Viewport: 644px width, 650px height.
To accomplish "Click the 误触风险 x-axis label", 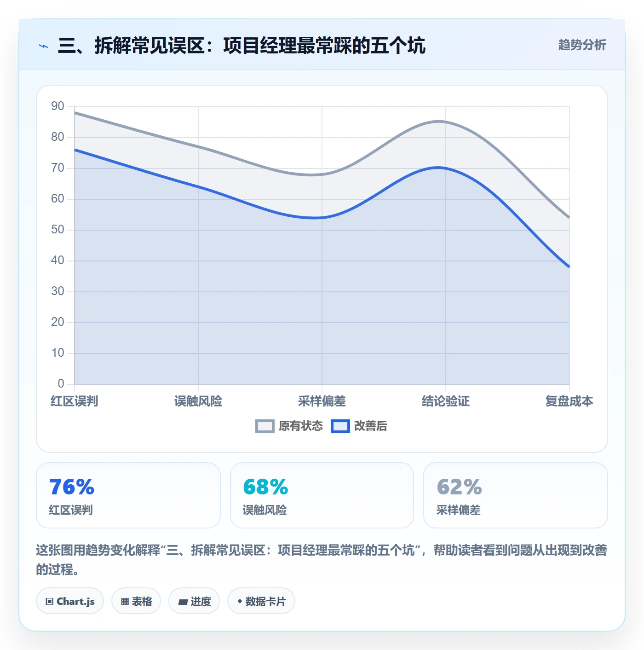I will pos(198,401).
